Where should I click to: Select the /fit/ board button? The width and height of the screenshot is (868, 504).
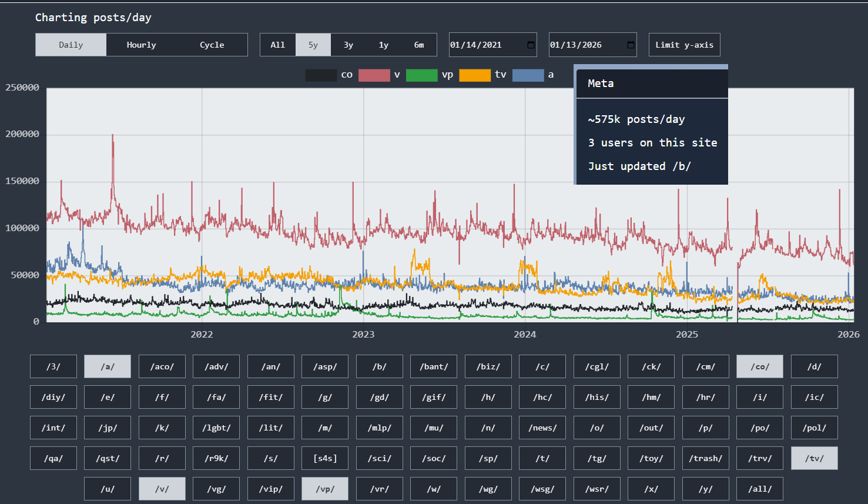point(271,397)
